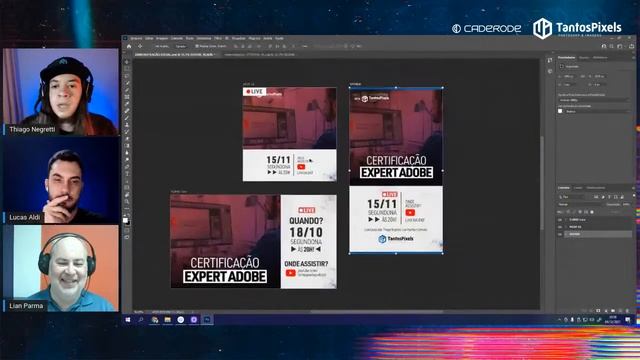Select the Hand tool
This screenshot has height=360, width=640.
pos(127,194)
